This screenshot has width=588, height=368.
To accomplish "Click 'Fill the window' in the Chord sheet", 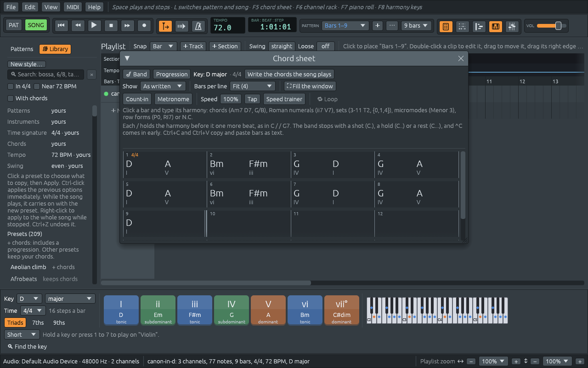I will (310, 86).
